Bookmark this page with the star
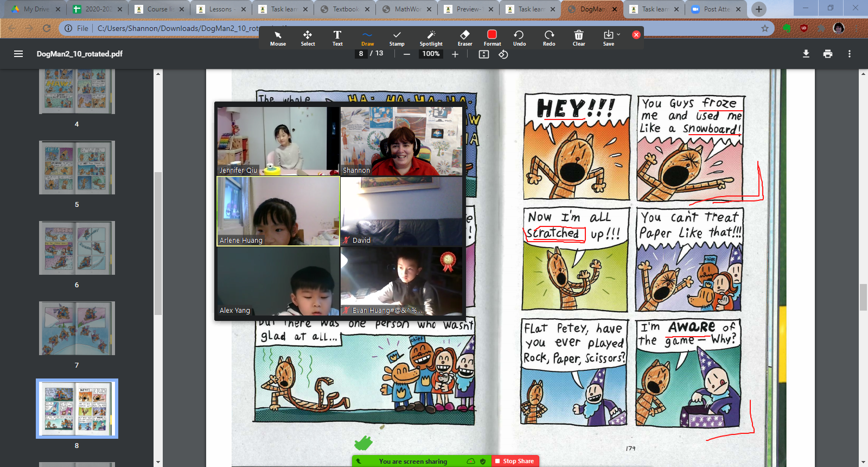Screen dimensions: 868x467 pyautogui.click(x=765, y=28)
